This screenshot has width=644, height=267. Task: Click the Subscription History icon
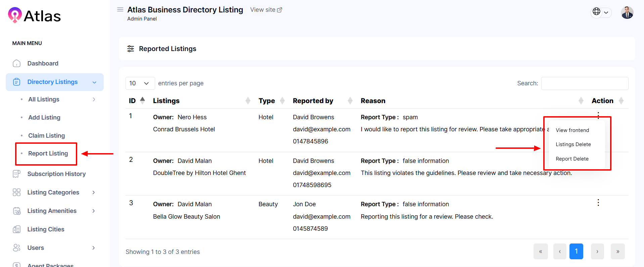tap(16, 174)
